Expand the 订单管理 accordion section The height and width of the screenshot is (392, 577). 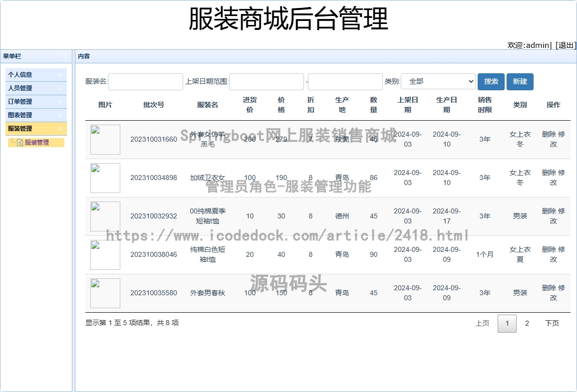click(36, 102)
